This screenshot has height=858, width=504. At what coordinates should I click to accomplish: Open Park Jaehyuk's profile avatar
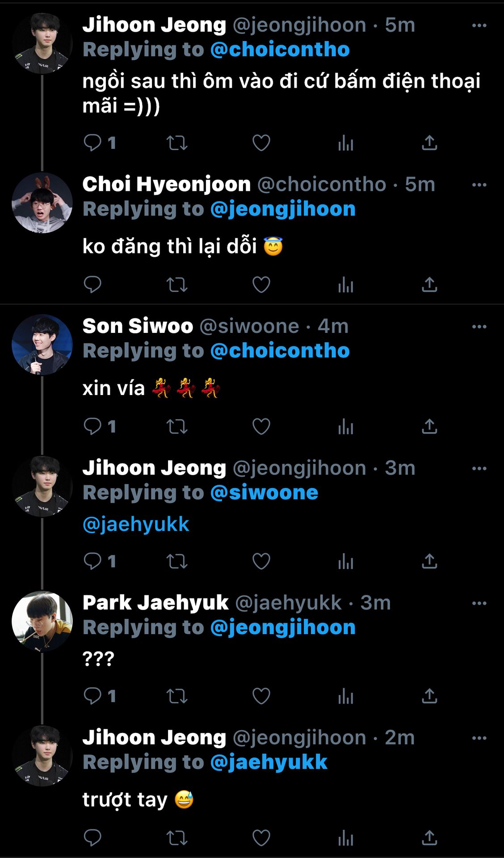[x=42, y=621]
